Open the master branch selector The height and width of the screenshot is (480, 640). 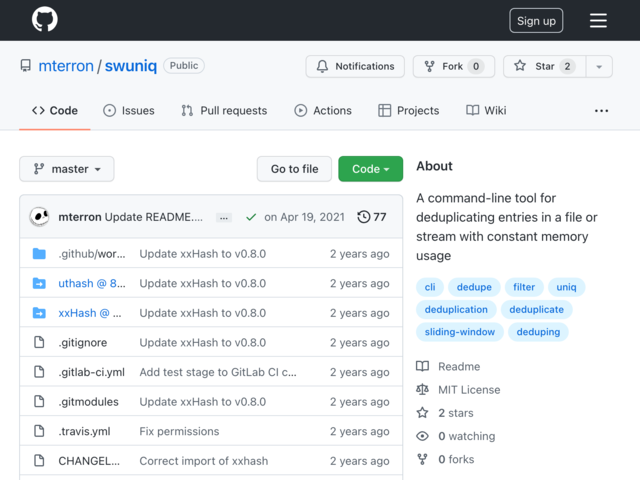pos(67,169)
